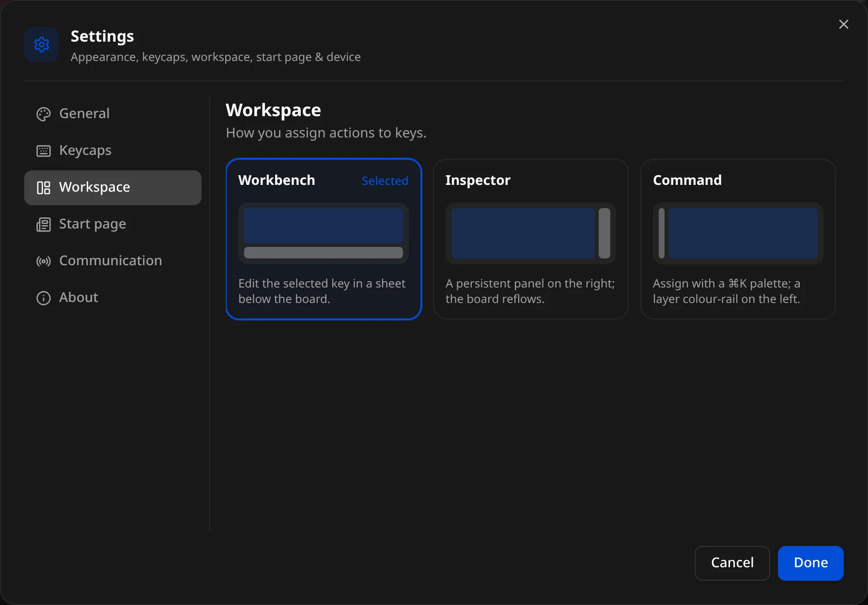
Task: Open the General settings section
Action: [x=113, y=114]
